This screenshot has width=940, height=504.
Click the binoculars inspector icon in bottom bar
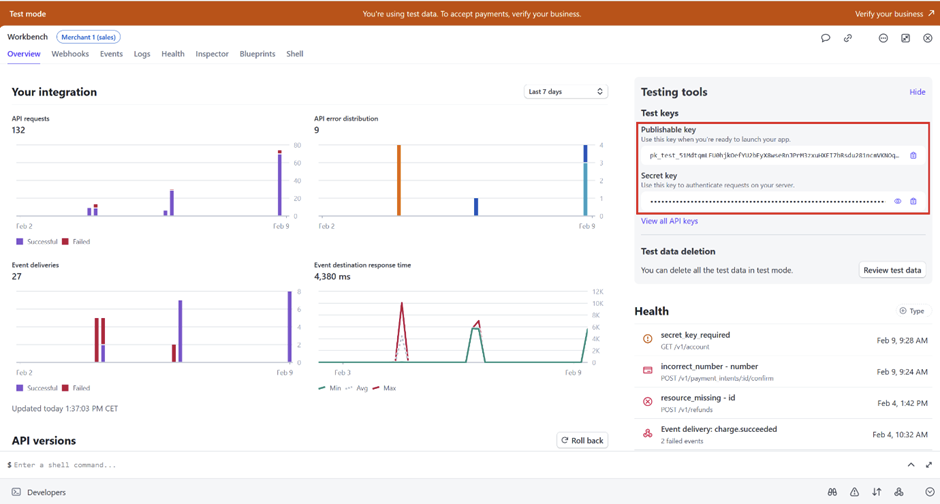tap(832, 492)
